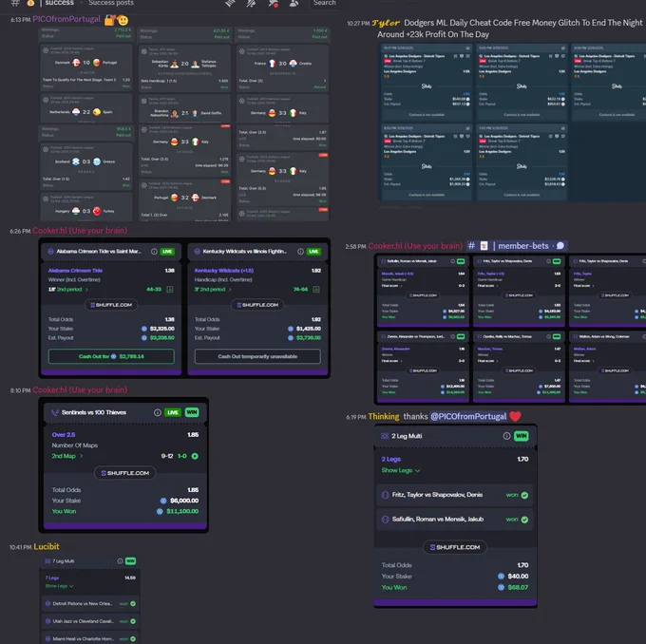Click the WIN badge on the 2 Leg Multi card
646x644 pixels.
point(522,436)
